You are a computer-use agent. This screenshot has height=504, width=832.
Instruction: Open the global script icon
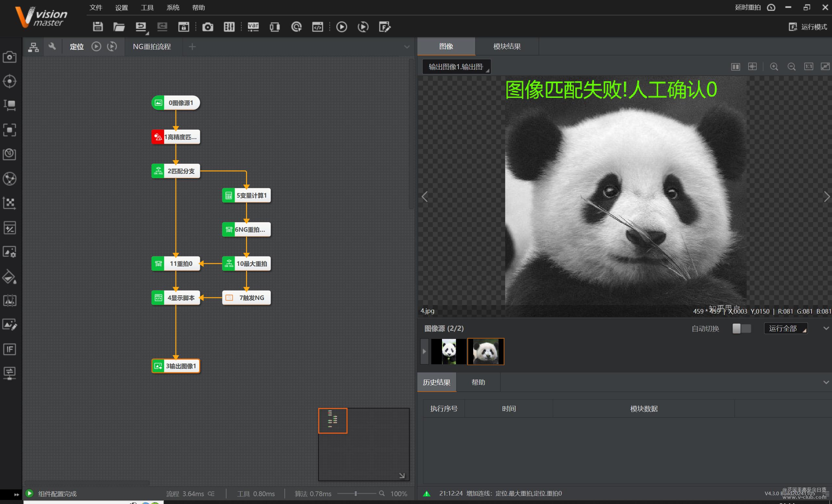point(318,27)
